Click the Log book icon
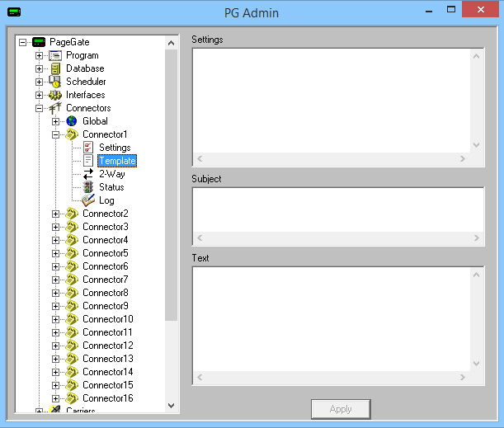Viewport: 504px width, 428px height. click(x=88, y=200)
